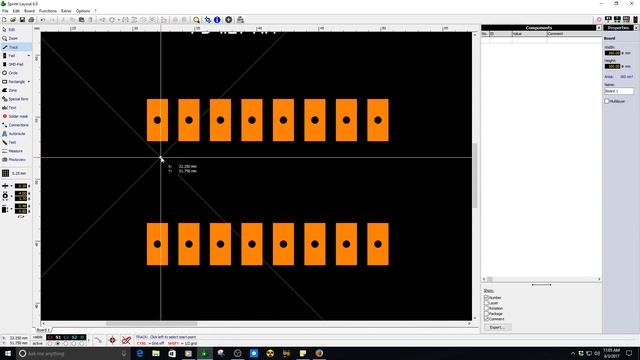Select the Connections tool
Screen dimensions: 640x360
pyautogui.click(x=16, y=125)
